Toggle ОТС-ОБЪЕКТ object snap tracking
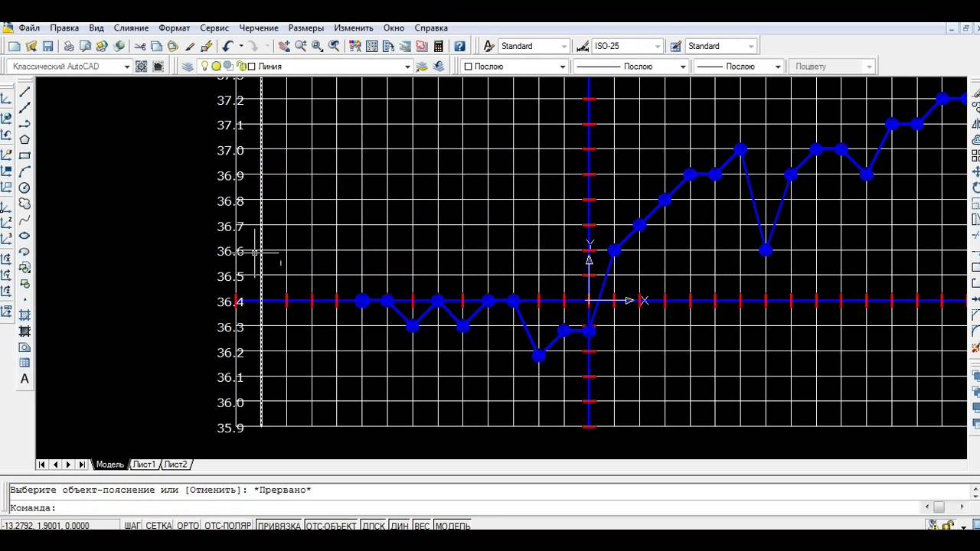 [x=332, y=527]
